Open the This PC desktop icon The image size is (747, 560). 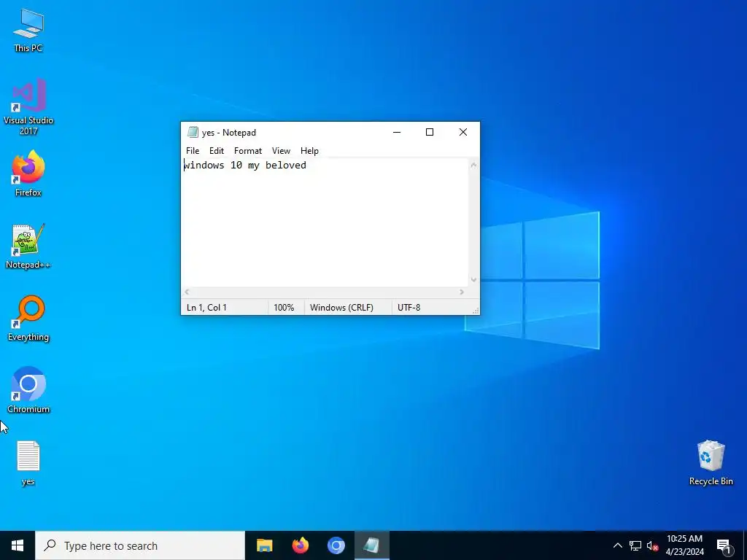coord(28,30)
